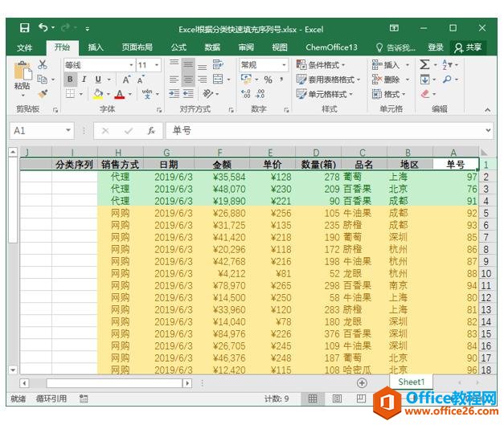
Task: Switch to Page Layout view in status bar
Action: tap(337, 398)
